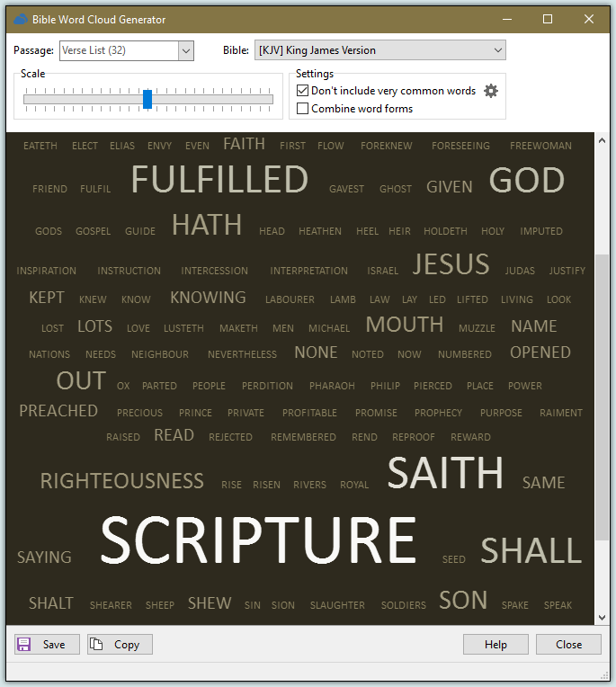Click the Copy pages icon
This screenshot has width=616, height=687.
tap(96, 644)
